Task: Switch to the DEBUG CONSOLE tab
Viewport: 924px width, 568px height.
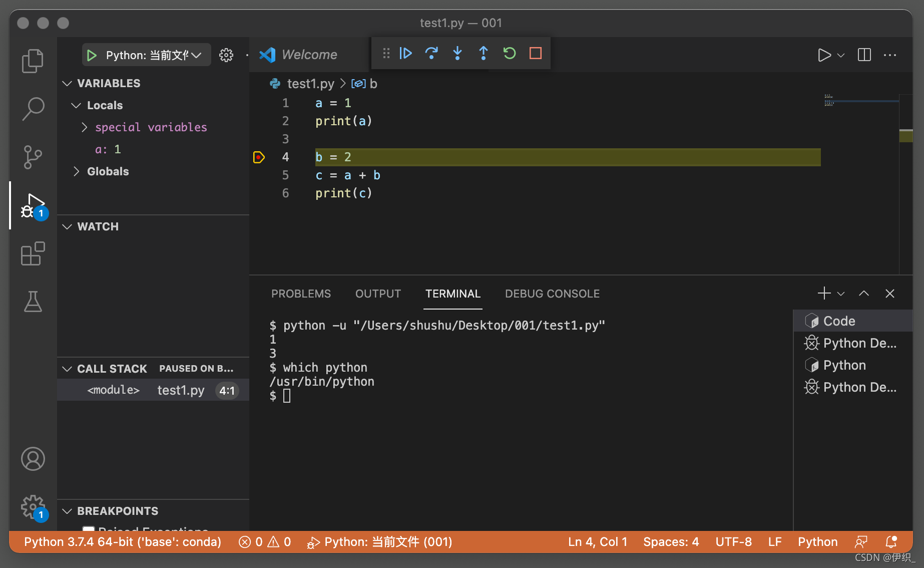Action: (552, 294)
